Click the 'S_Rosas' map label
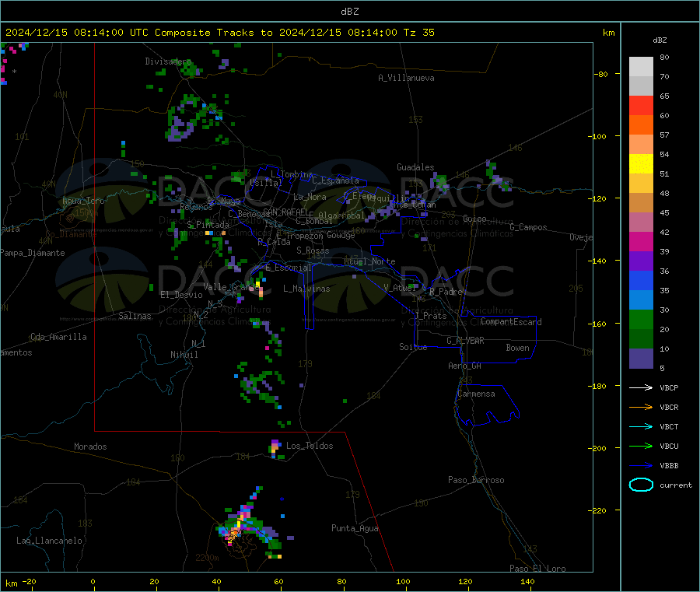Screen dimensions: 700x592 point(313,250)
